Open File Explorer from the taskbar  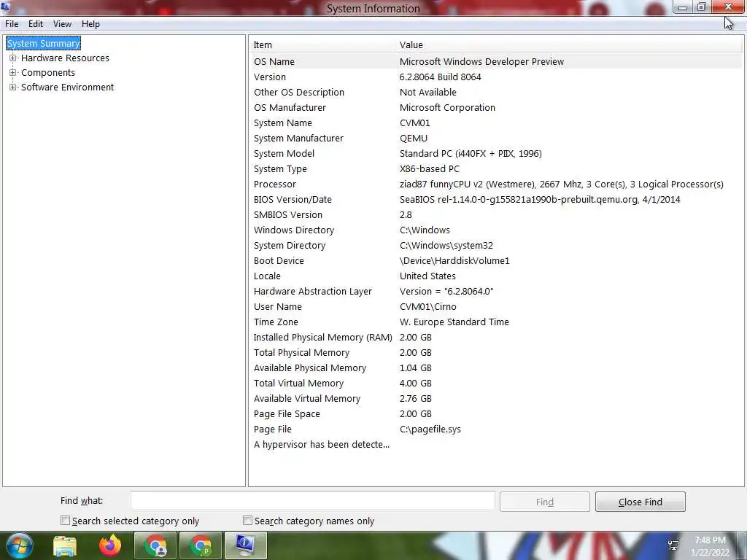point(65,546)
